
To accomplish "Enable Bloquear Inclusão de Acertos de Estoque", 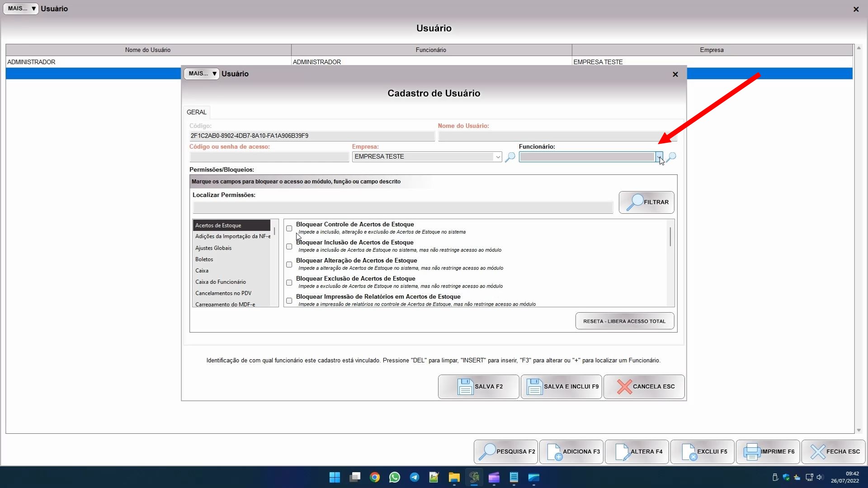I will (289, 247).
